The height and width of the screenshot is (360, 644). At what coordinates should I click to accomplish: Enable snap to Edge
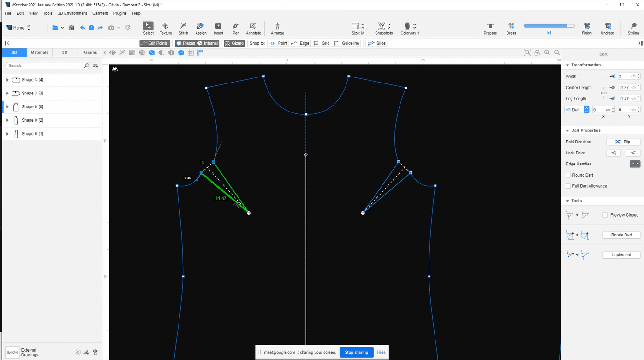tap(300, 43)
